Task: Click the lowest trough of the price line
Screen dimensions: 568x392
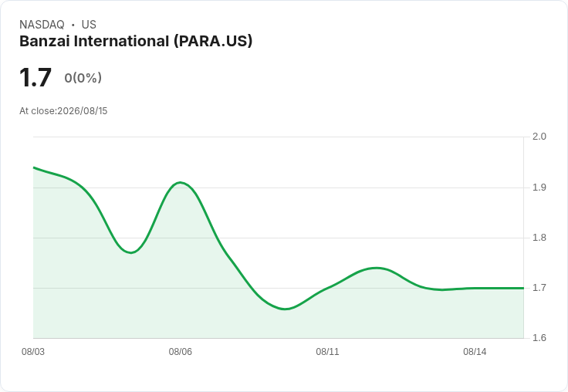Action: click(x=285, y=309)
